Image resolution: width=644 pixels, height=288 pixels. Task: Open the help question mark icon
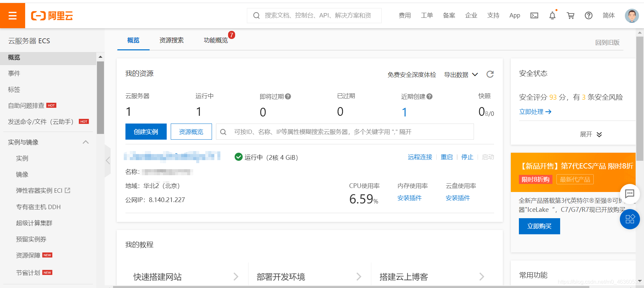click(x=589, y=15)
